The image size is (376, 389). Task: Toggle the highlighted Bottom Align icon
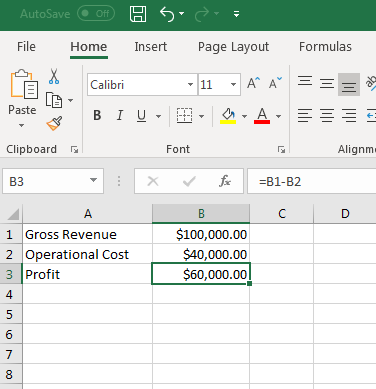click(349, 85)
